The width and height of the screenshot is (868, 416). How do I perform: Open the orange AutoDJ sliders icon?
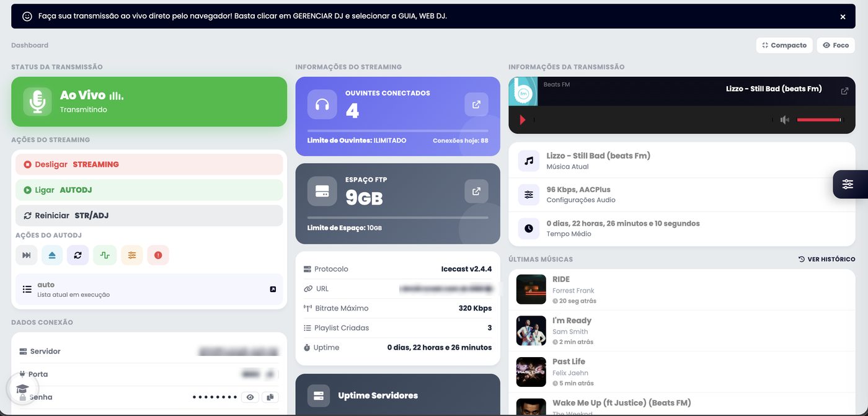tap(131, 255)
